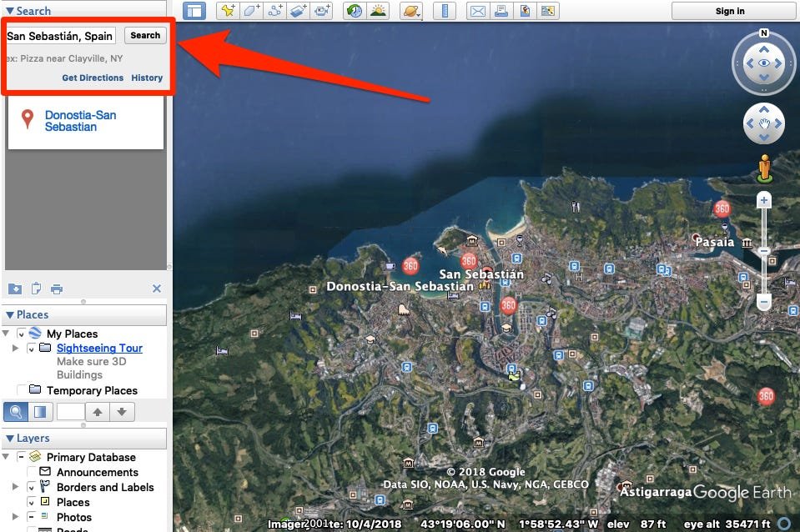Add a new placemark
The width and height of the screenshot is (800, 532).
point(228,11)
